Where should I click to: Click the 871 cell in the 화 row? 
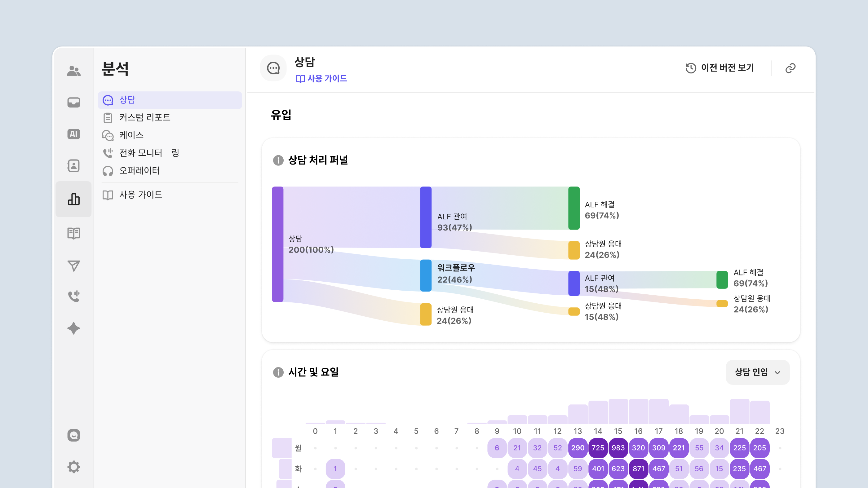639,469
